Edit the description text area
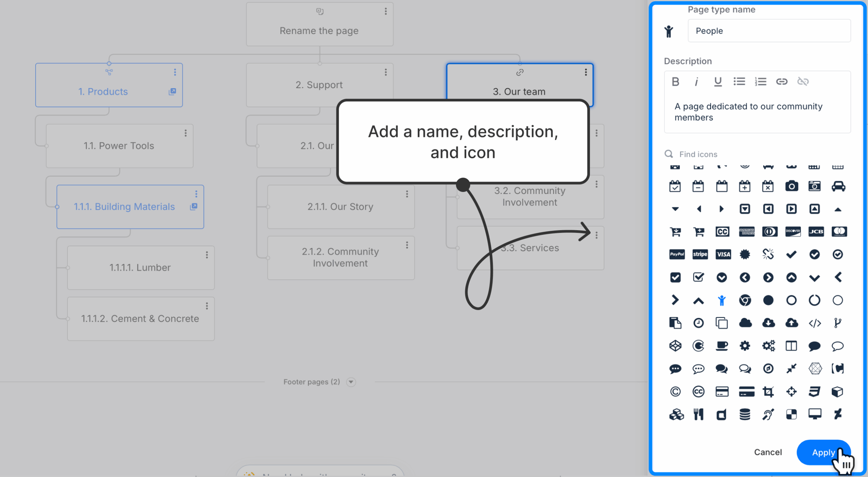The height and width of the screenshot is (477, 868). click(x=757, y=112)
